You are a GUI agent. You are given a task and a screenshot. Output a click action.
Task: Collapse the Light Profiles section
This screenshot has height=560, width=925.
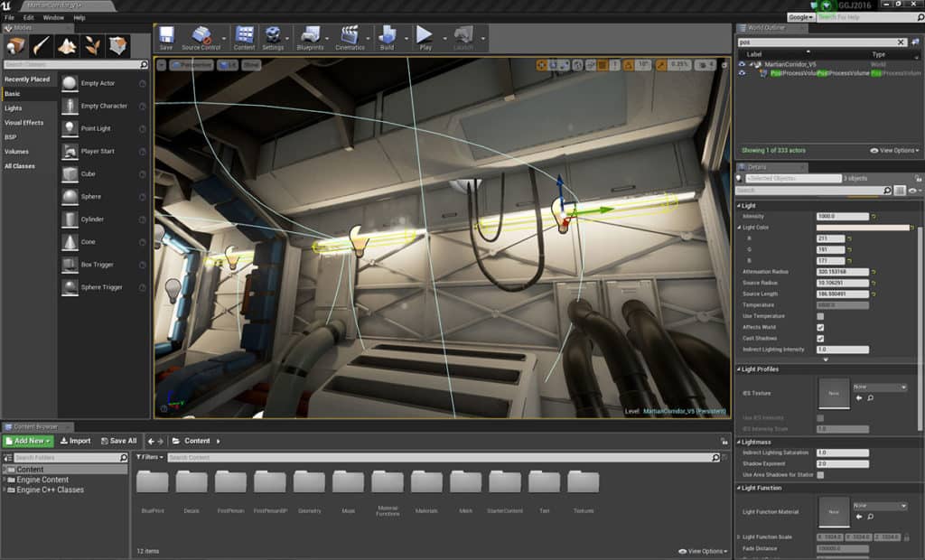pyautogui.click(x=739, y=369)
